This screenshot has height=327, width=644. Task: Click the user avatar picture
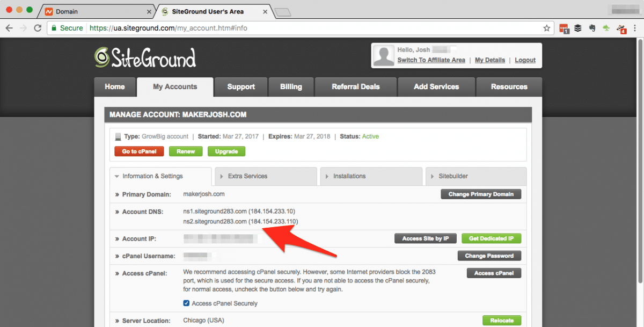coord(384,56)
